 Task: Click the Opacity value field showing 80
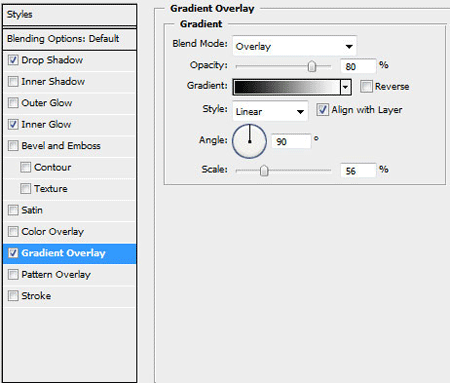[358, 66]
